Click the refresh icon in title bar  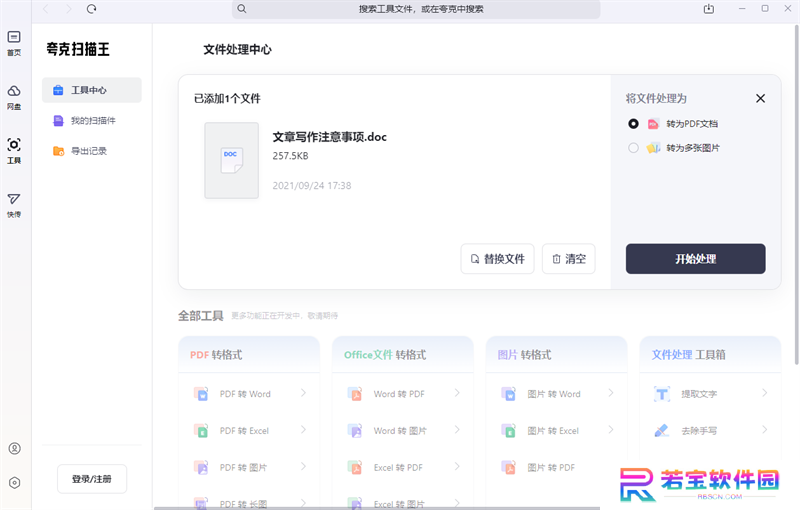pyautogui.click(x=91, y=9)
